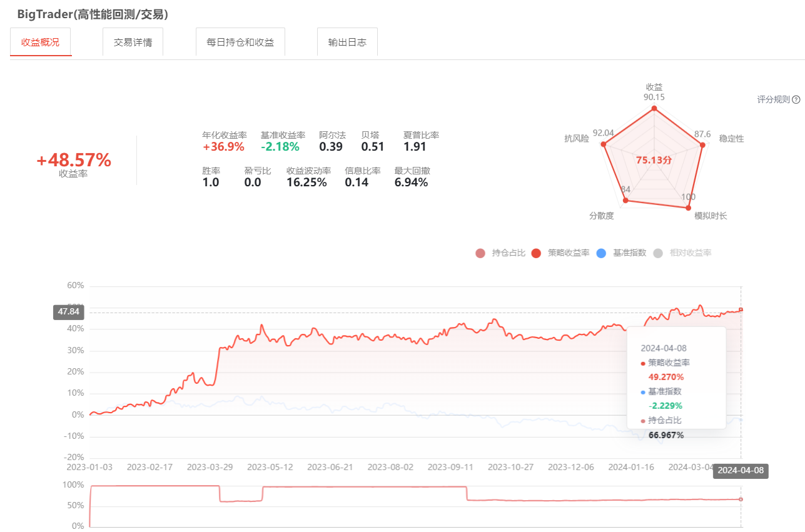Open the 评分规则 text link

coord(773,100)
